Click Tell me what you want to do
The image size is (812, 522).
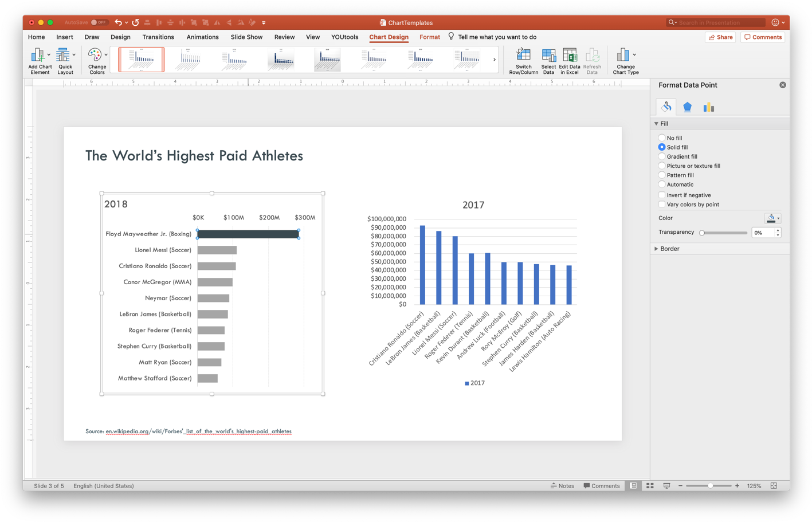tap(497, 37)
